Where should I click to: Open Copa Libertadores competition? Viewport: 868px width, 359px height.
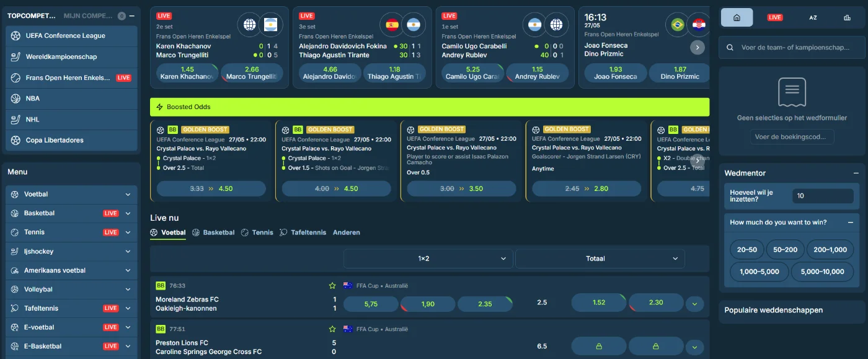[72, 141]
